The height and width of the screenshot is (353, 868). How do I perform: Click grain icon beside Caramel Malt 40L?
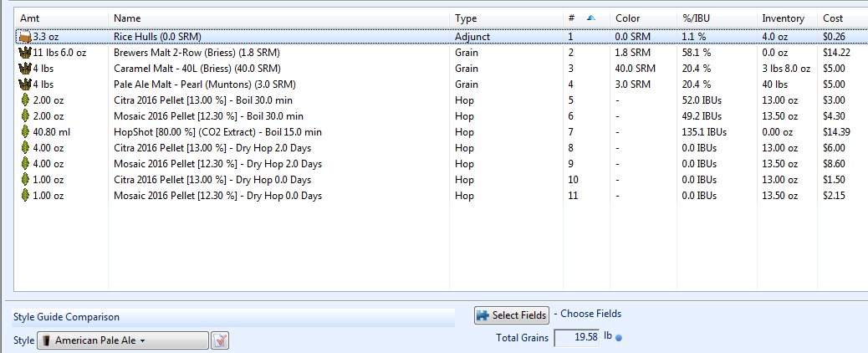coord(25,69)
